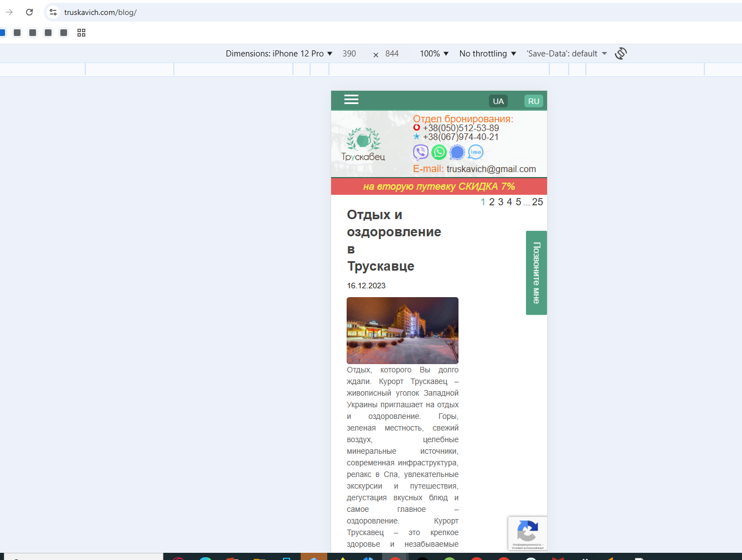Go to blog page 2
Image resolution: width=742 pixels, height=560 pixels.
tap(492, 202)
